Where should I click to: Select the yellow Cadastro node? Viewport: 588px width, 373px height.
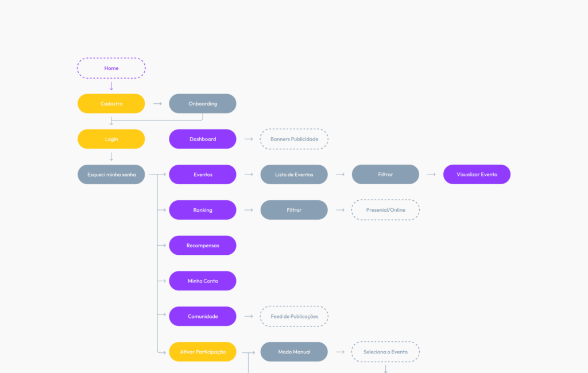[111, 104]
